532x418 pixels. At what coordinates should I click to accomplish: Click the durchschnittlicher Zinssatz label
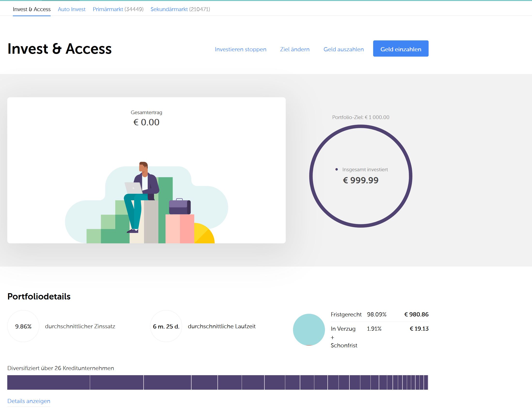coord(80,326)
